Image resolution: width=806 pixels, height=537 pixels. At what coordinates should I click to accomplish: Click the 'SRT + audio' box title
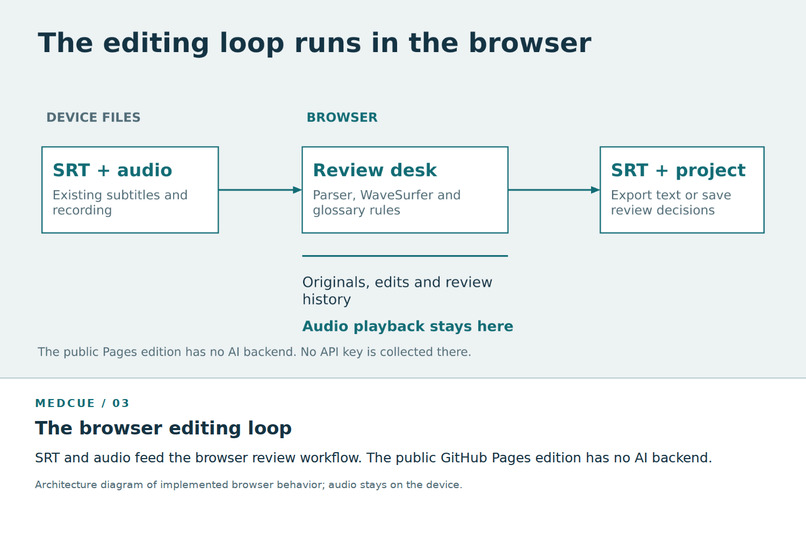[x=112, y=170]
